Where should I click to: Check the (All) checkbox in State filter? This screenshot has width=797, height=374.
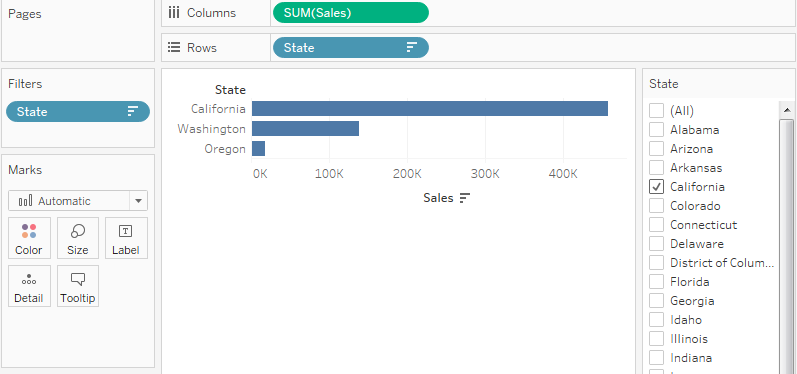pyautogui.click(x=657, y=111)
